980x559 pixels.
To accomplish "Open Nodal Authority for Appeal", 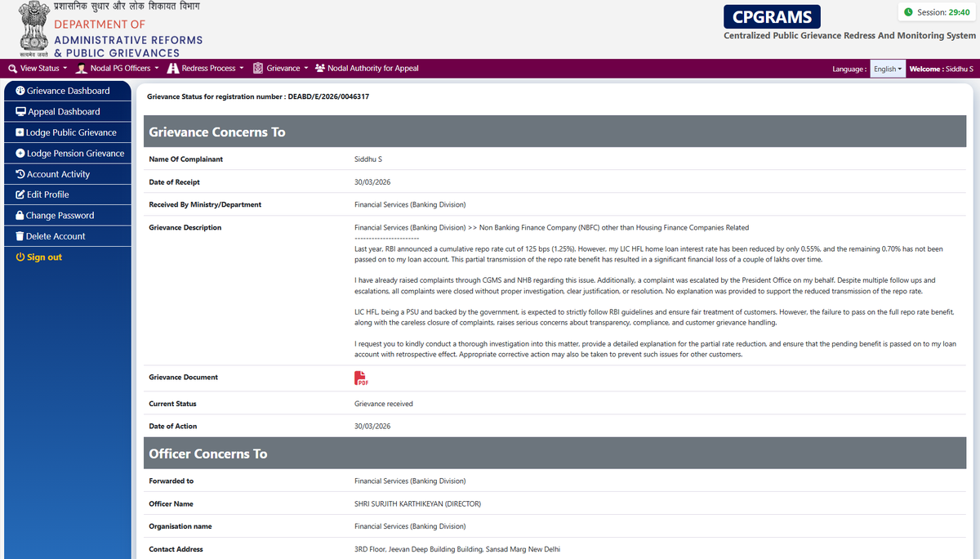I will tap(367, 69).
